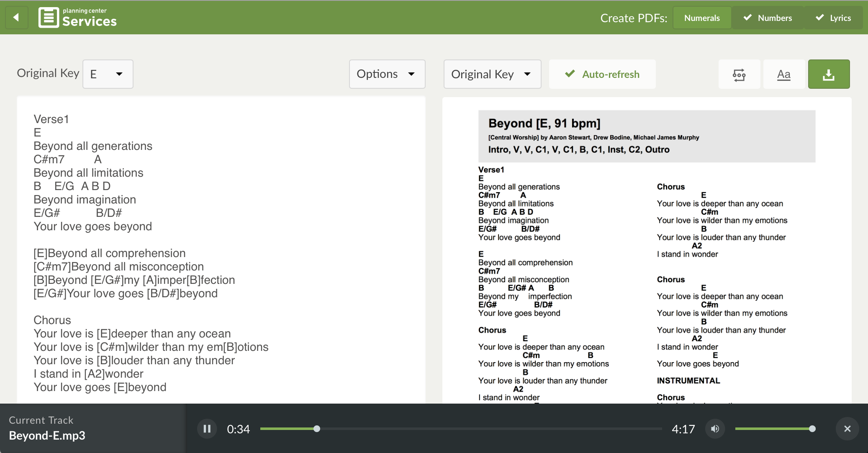Open the preview Original Key dropdown
This screenshot has width=868, height=453.
point(492,75)
